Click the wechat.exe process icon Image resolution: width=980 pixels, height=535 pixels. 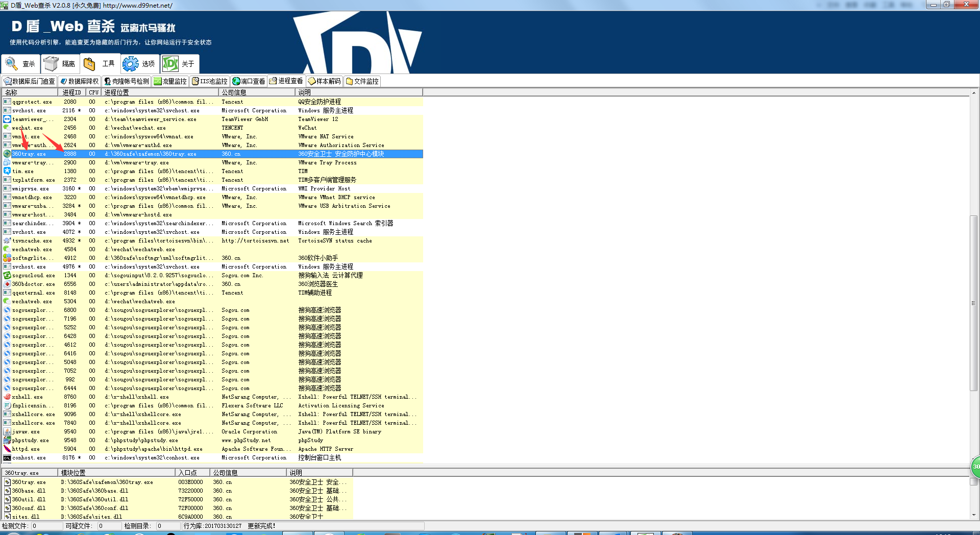point(7,128)
